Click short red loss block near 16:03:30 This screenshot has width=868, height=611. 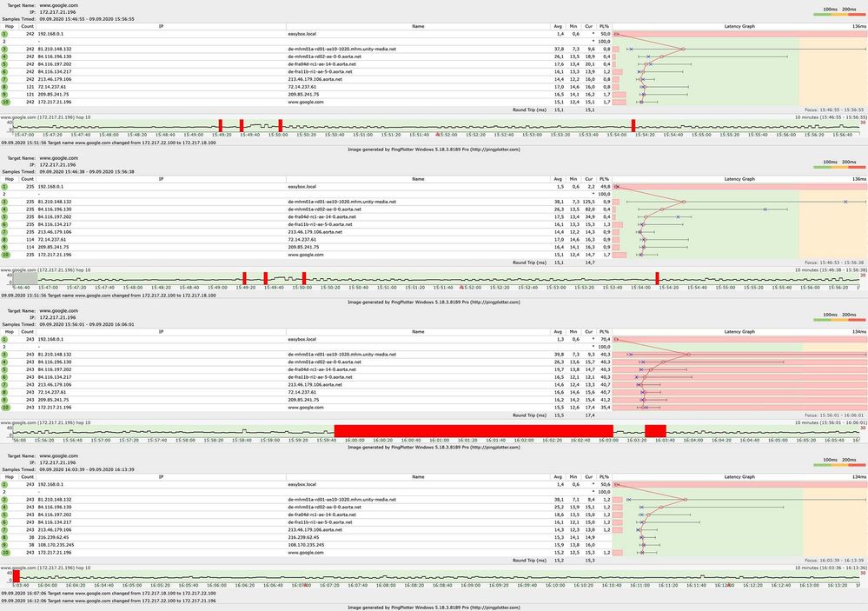[655, 431]
